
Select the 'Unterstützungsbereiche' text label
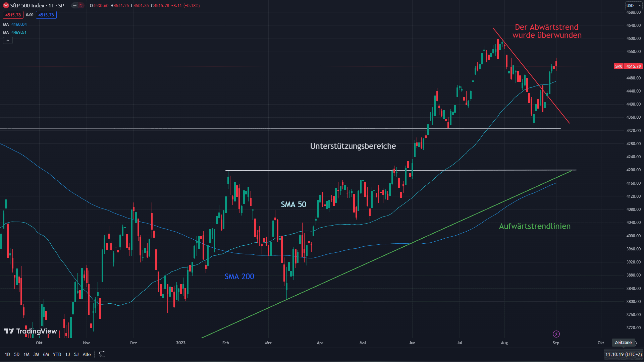353,146
